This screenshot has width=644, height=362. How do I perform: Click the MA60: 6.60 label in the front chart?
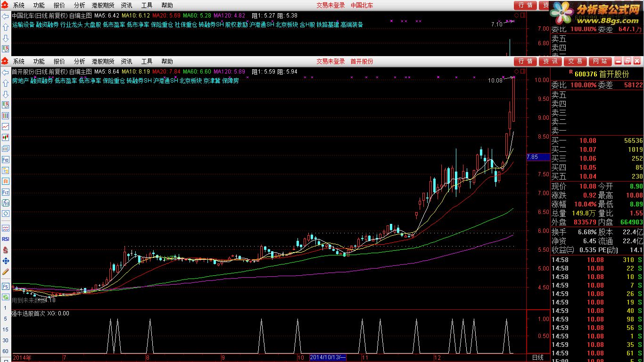click(x=197, y=72)
